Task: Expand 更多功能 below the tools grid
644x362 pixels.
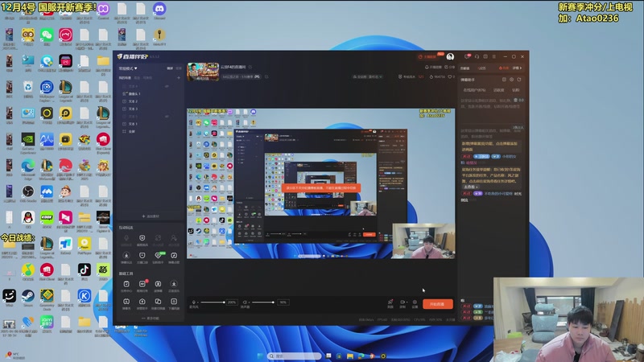Action: tap(151, 318)
